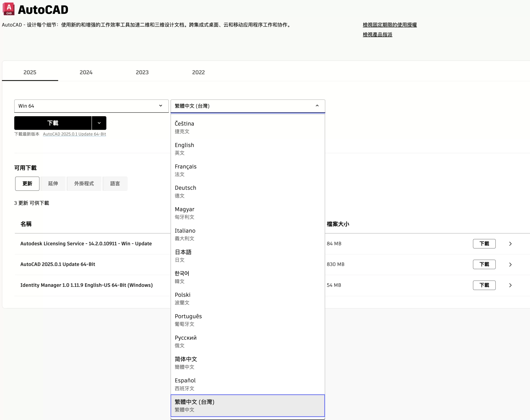Switch to the 2022 version tab
The width and height of the screenshot is (530, 420).
click(x=198, y=72)
